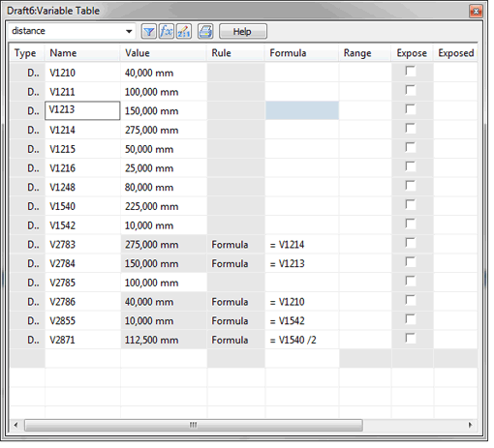
Task: Tick the Expose checkbox for V1540
Action: coord(411,204)
